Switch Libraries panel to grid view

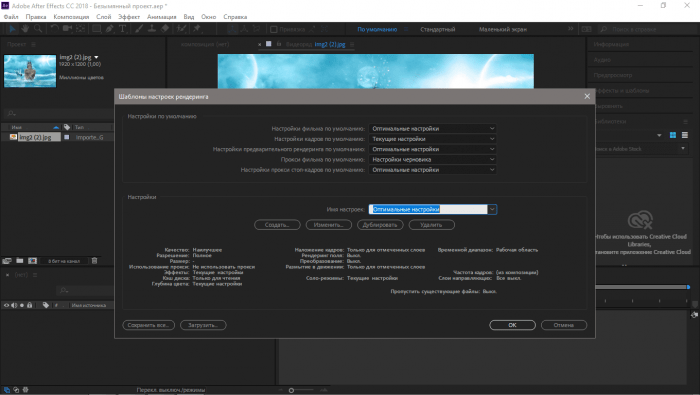673,135
